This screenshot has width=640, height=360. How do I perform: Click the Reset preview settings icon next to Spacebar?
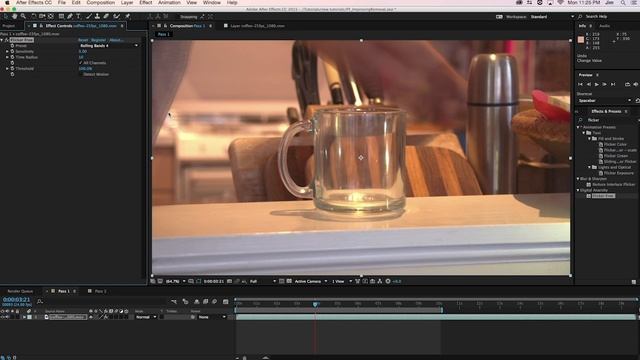(x=637, y=100)
